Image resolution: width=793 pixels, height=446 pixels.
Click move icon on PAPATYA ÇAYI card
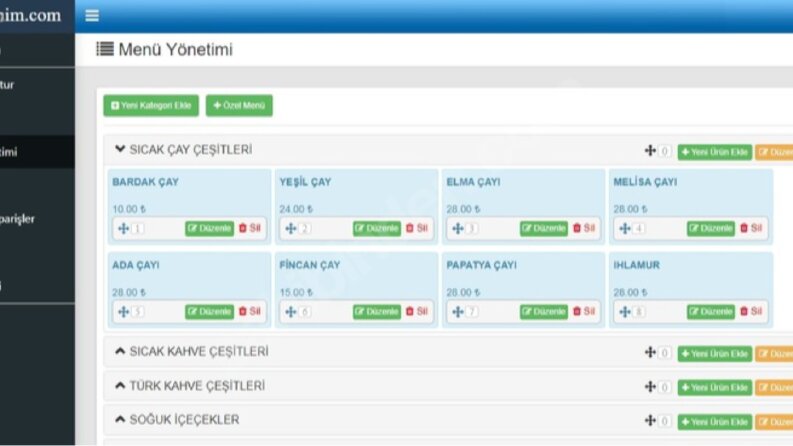click(x=458, y=312)
